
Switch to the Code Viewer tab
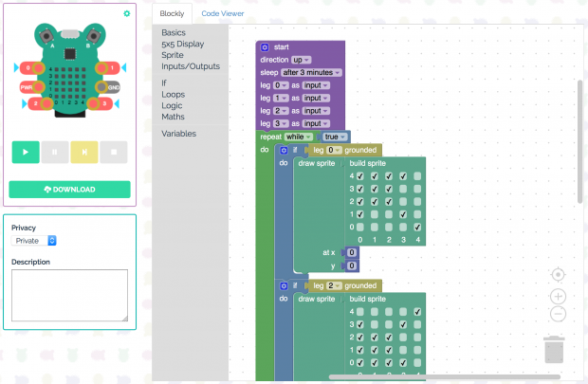click(223, 13)
